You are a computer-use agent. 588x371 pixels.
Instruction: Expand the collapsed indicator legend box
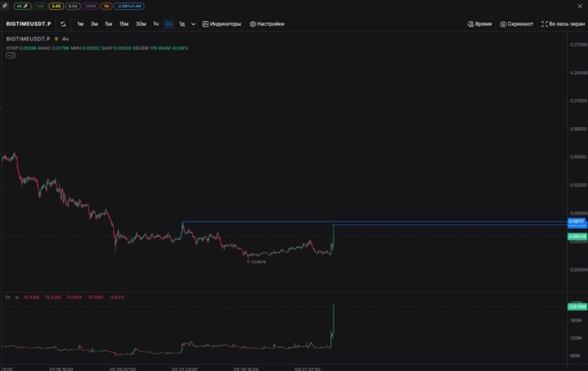point(11,56)
